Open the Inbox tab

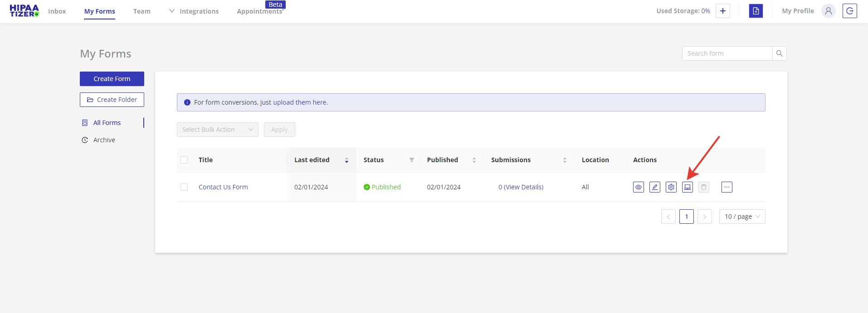(57, 11)
